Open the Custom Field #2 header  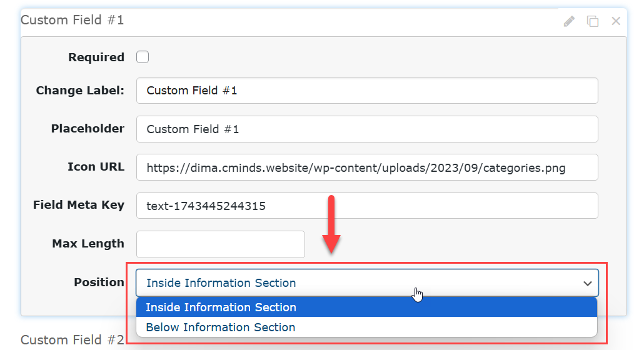tap(73, 340)
